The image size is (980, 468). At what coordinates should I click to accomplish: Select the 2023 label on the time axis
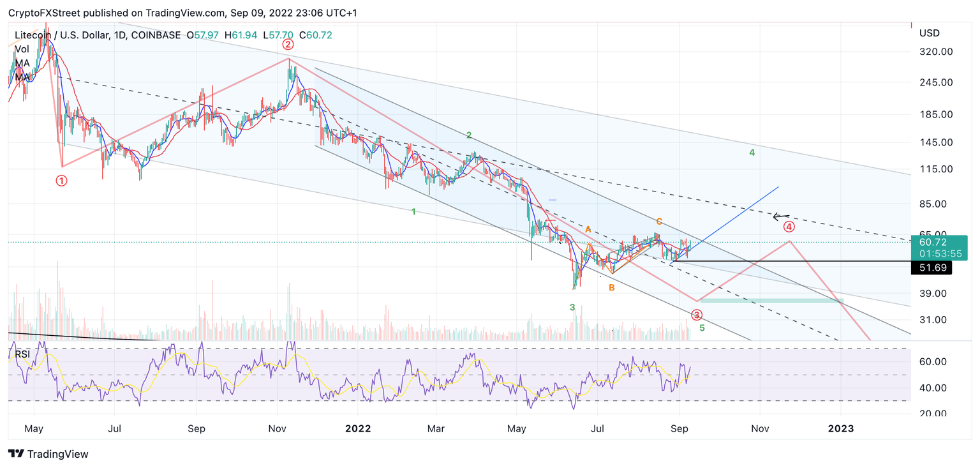point(841,428)
